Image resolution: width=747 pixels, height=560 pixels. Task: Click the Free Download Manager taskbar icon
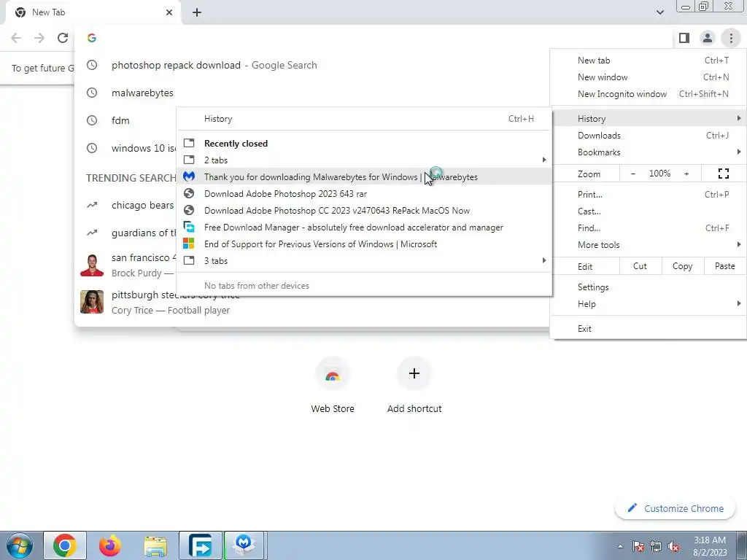(x=201, y=545)
